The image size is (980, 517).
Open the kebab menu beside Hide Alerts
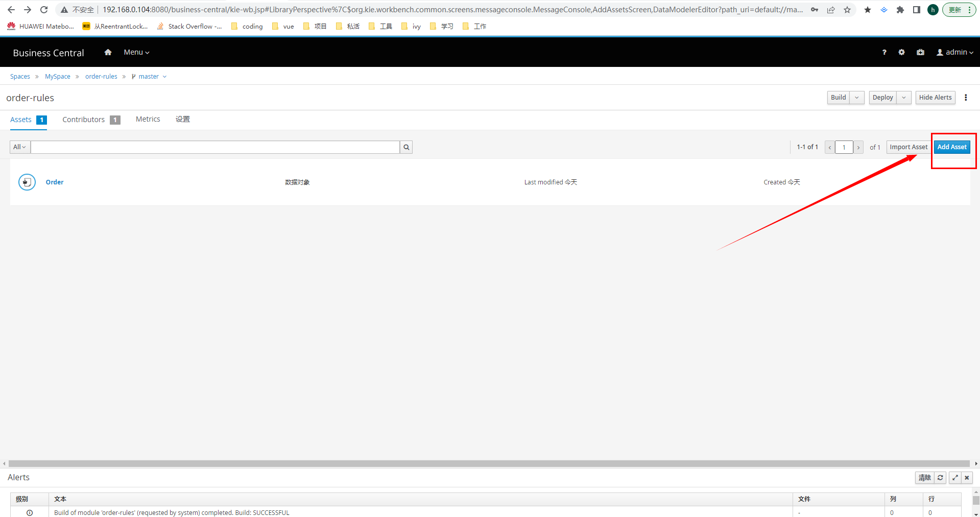pos(965,98)
